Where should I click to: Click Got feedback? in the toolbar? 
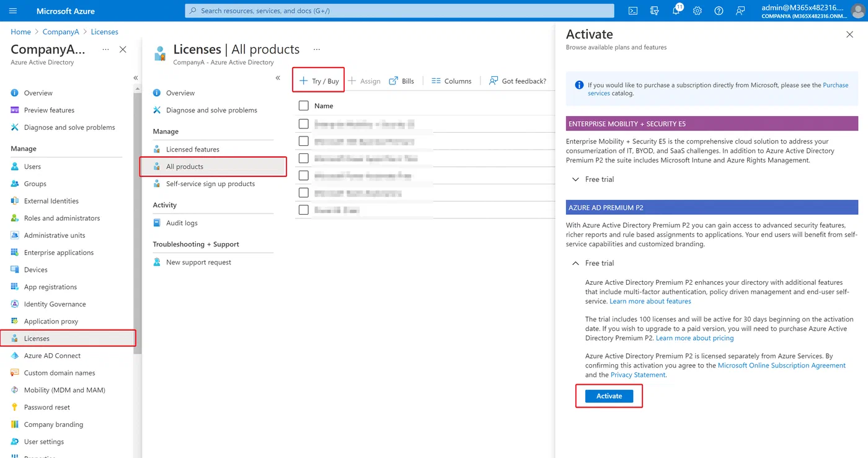pyautogui.click(x=518, y=81)
